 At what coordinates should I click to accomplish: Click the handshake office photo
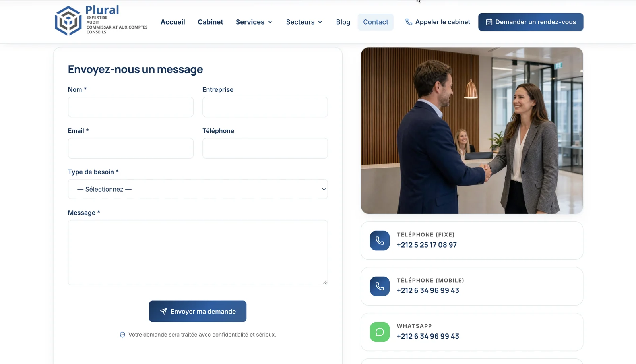472,131
